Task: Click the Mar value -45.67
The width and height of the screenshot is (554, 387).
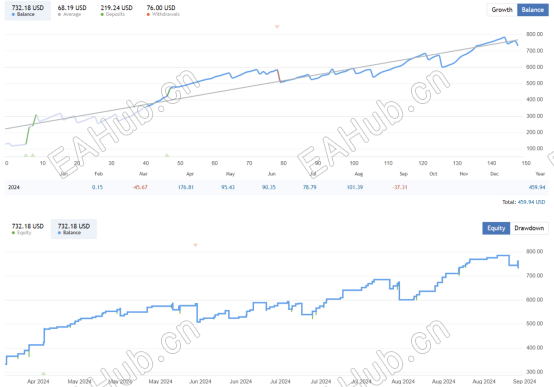Action: 140,187
